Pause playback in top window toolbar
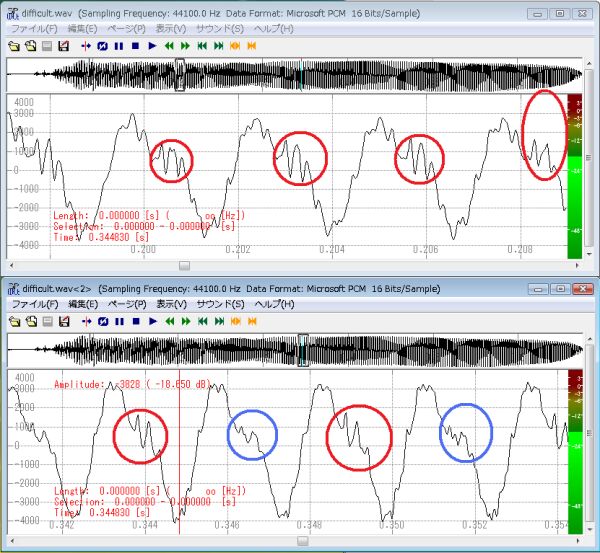This screenshot has width=600, height=553. point(119,46)
